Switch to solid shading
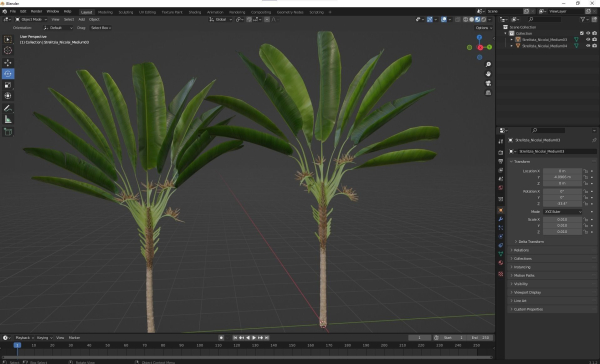The image size is (600, 364). pos(471,20)
